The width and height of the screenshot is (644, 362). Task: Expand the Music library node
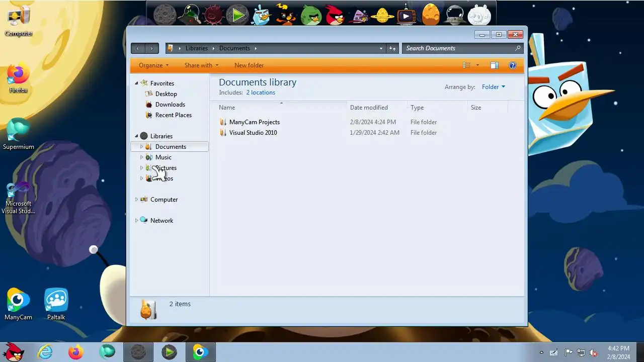(141, 157)
